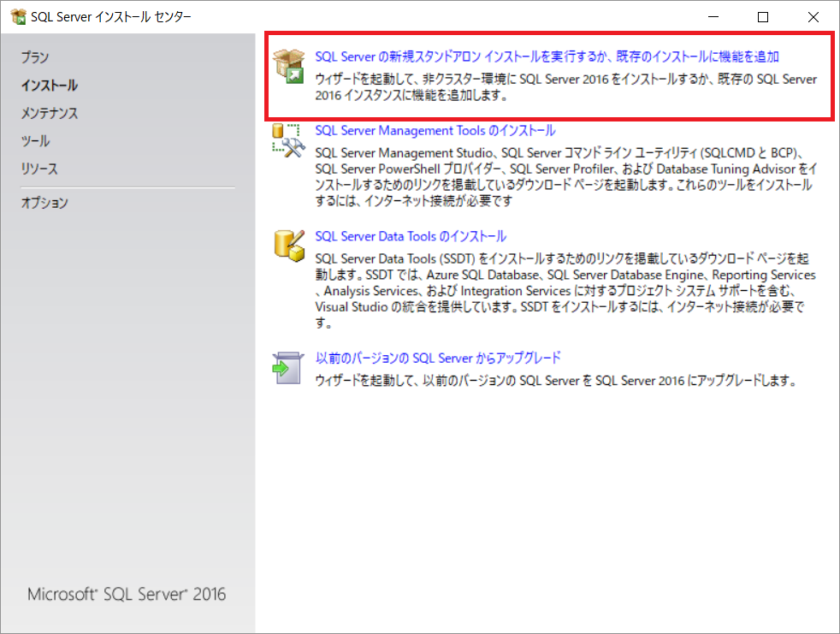Open the リソース sidebar page
Image resolution: width=840 pixels, height=634 pixels.
pos(39,169)
